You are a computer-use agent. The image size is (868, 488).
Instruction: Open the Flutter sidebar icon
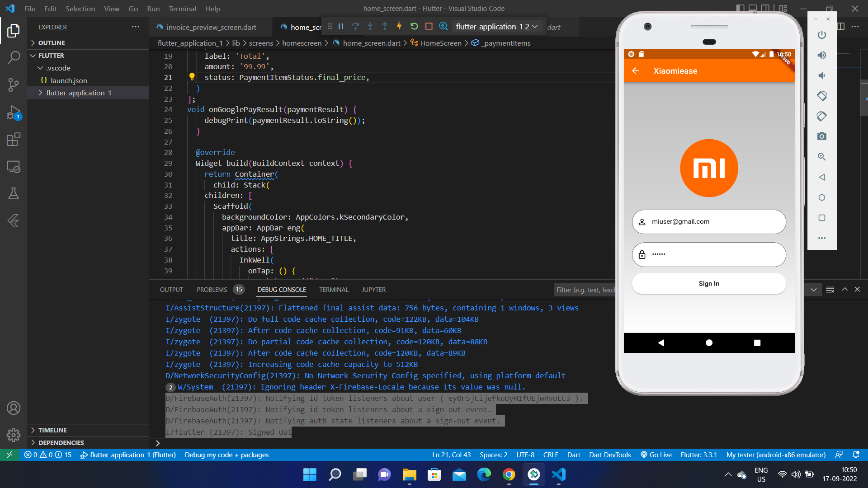[x=14, y=221]
